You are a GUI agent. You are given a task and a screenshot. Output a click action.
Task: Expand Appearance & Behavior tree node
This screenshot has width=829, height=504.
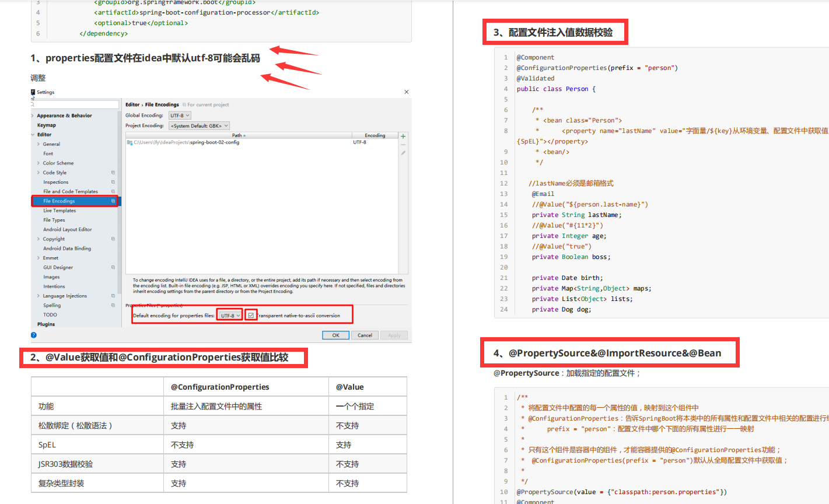pyautogui.click(x=33, y=116)
